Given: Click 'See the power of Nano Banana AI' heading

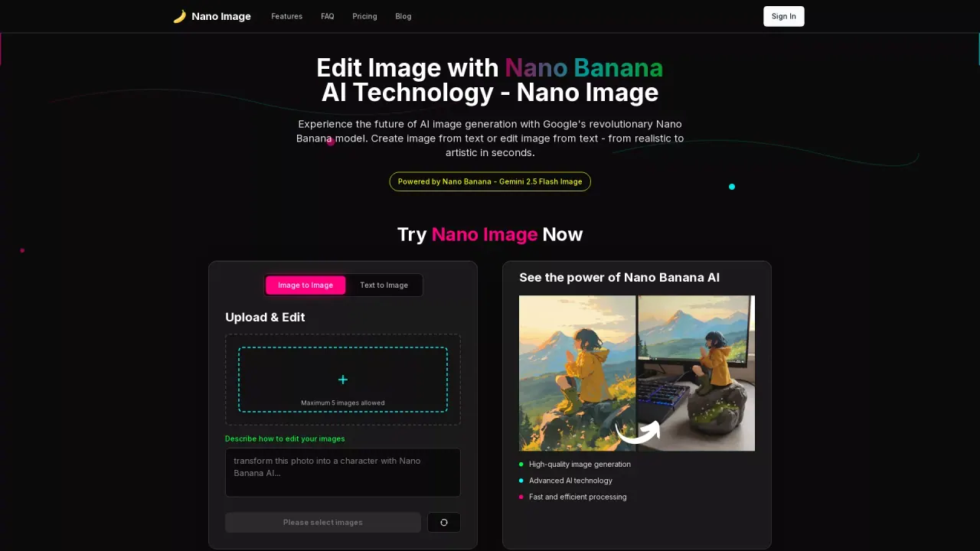Looking at the screenshot, I should [619, 277].
